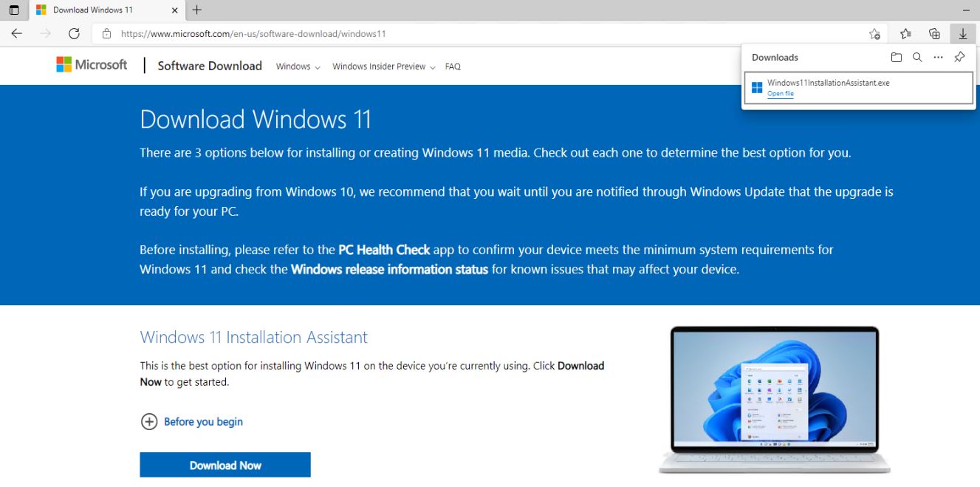Viewport: 980px width, 487px height.
Task: Select Windows11InstallationAssistant.exe download entry
Action: coord(858,88)
